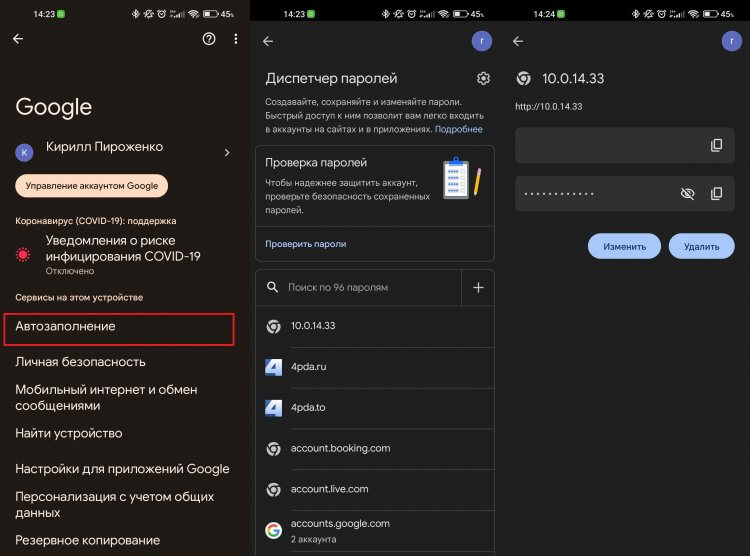Viewport: 750px width, 556px height.
Task: Open help on the Google settings screen
Action: 209,39
